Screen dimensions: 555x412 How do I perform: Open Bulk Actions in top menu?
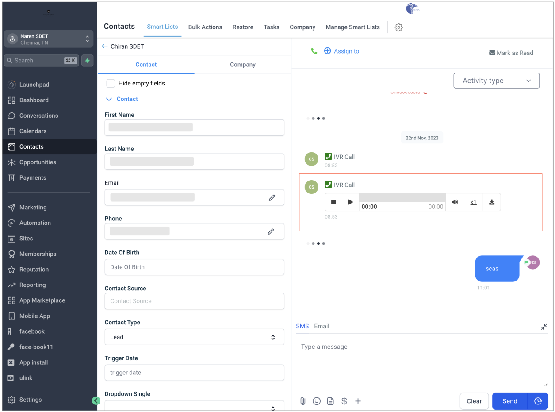(205, 27)
